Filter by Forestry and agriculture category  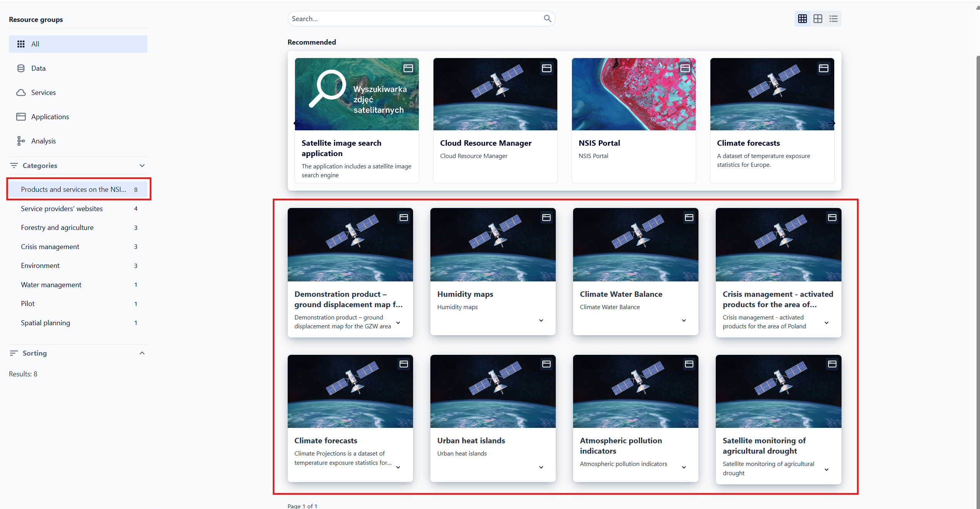[x=78, y=227]
